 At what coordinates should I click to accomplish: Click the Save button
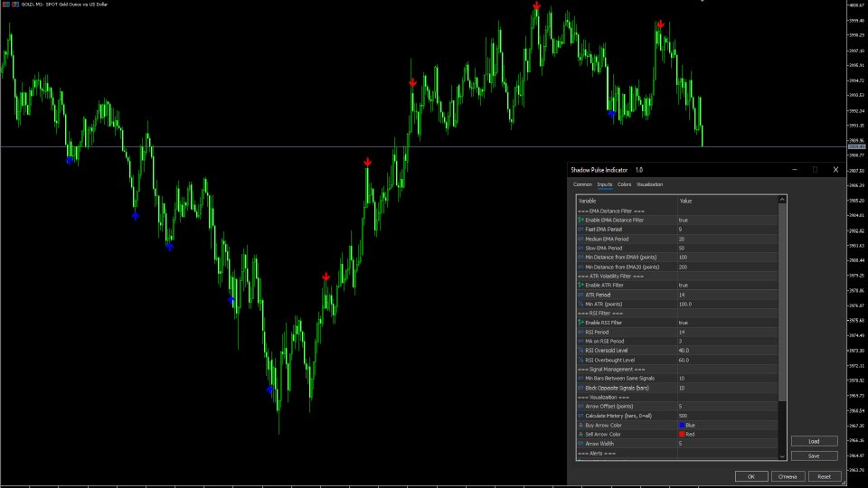click(814, 455)
